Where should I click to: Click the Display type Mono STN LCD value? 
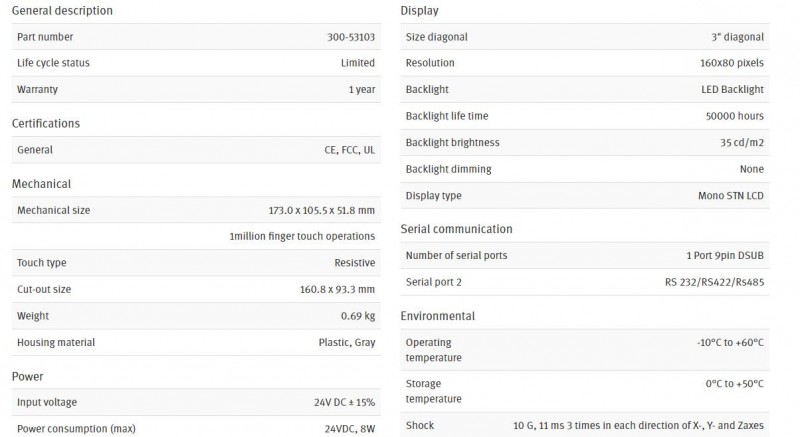point(731,195)
